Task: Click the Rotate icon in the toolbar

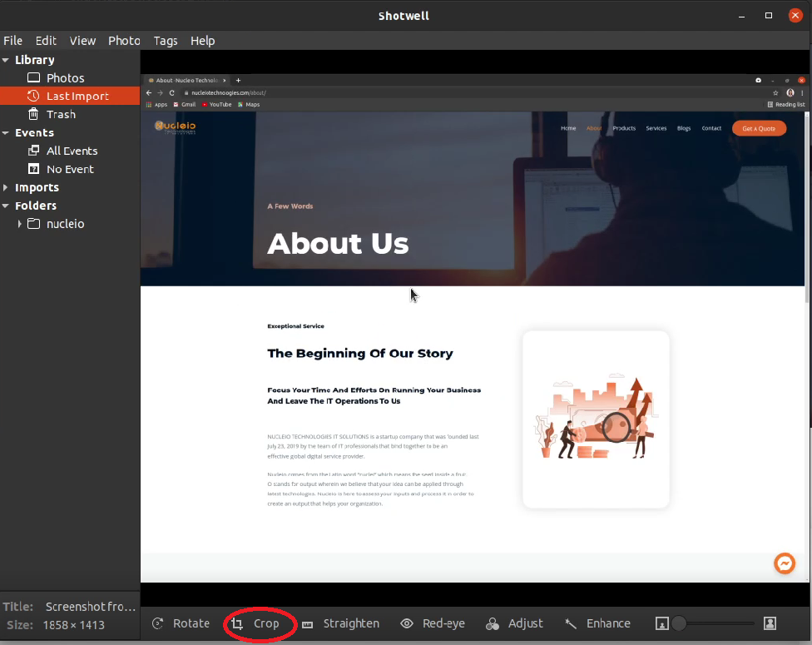Action: point(158,623)
